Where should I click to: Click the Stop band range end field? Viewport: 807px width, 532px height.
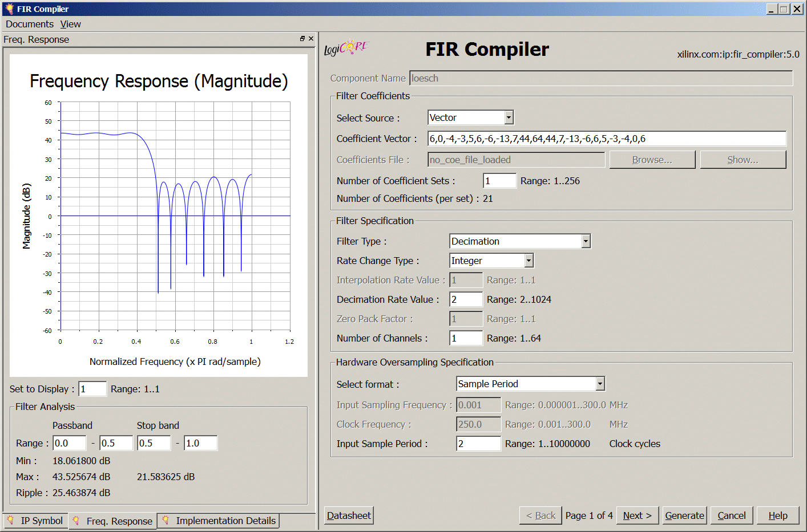(x=201, y=443)
